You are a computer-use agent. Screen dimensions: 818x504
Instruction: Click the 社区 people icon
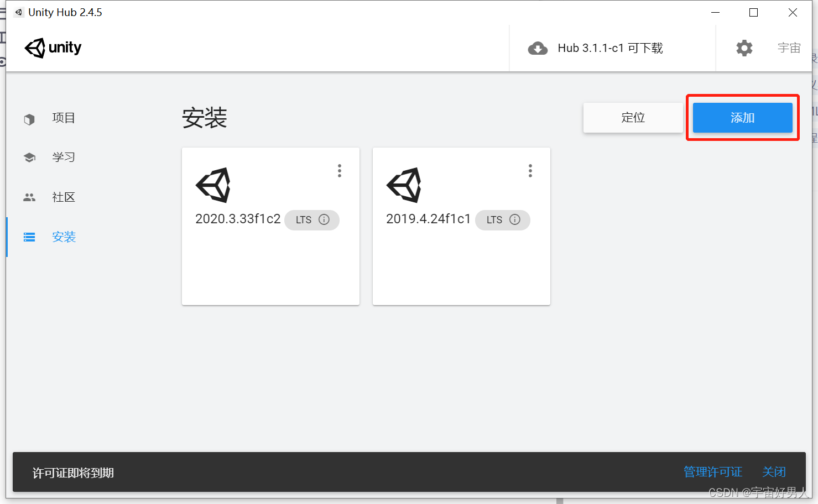point(29,197)
